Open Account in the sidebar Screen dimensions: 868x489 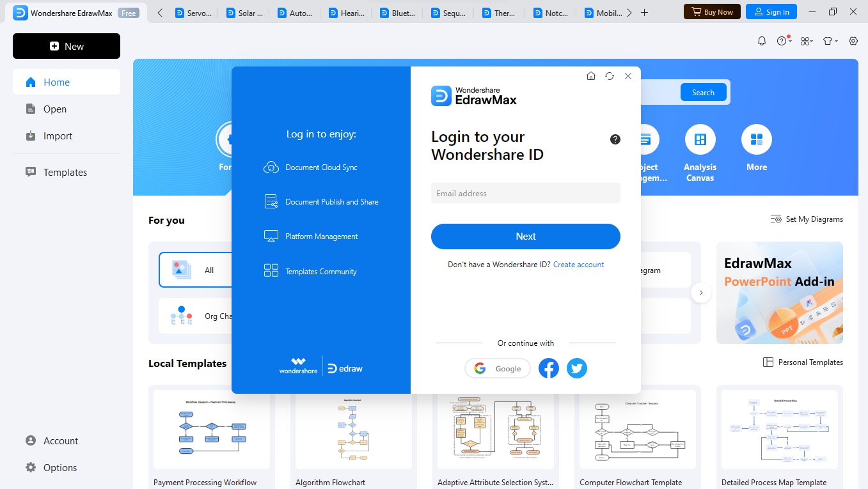click(x=67, y=441)
